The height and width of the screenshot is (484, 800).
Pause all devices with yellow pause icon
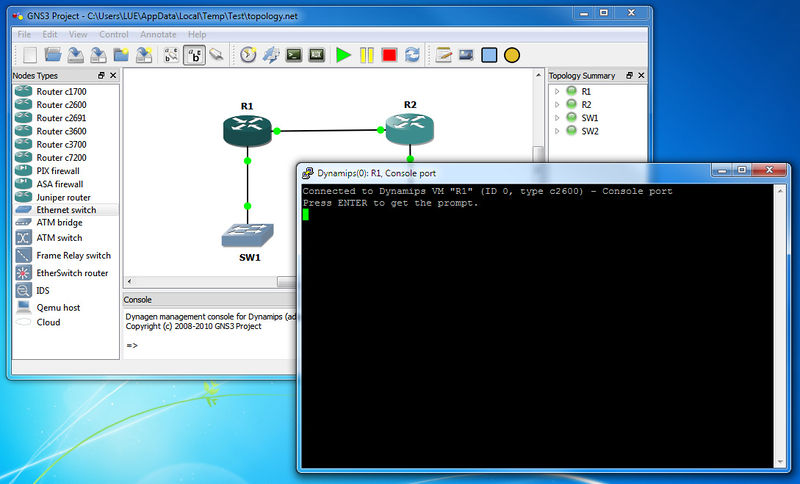pyautogui.click(x=366, y=55)
